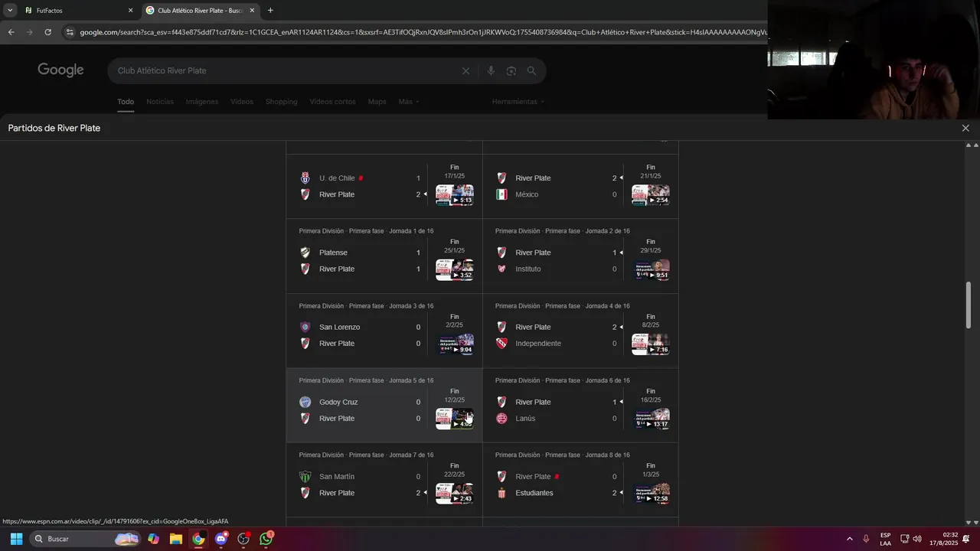Click the matches panel scroll-up arrow
The width and height of the screenshot is (980, 551).
(x=969, y=145)
